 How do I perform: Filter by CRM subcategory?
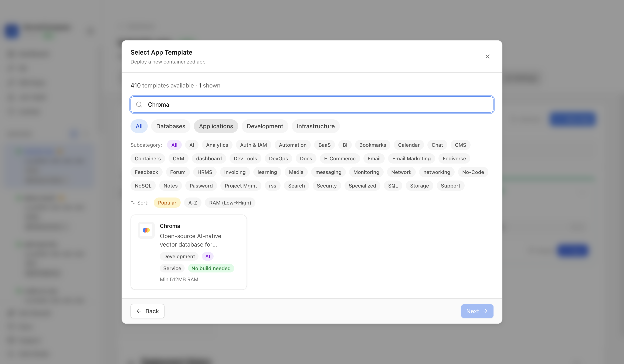(x=178, y=159)
